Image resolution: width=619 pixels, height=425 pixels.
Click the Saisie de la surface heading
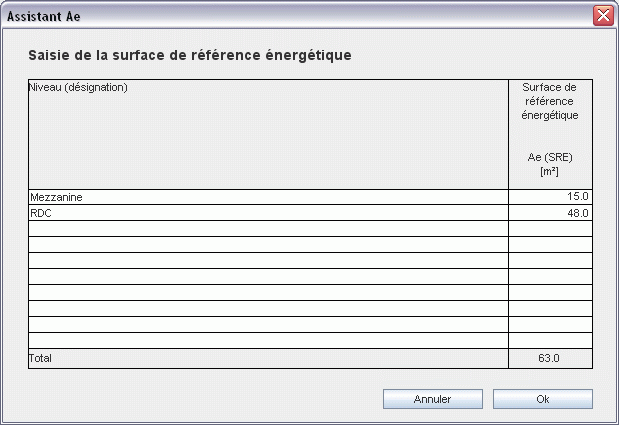click(189, 55)
